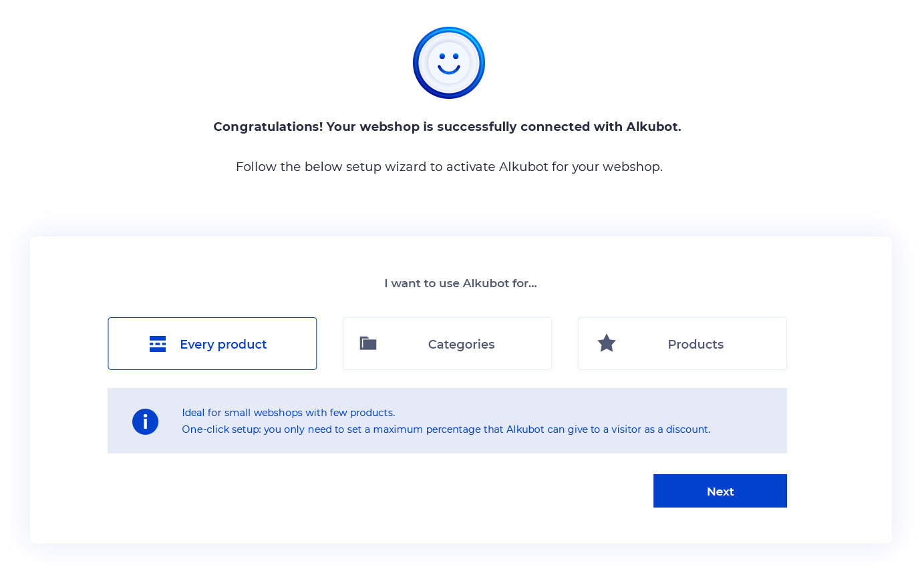Click the Congratulations heading text
The height and width of the screenshot is (571, 924).
pos(447,127)
